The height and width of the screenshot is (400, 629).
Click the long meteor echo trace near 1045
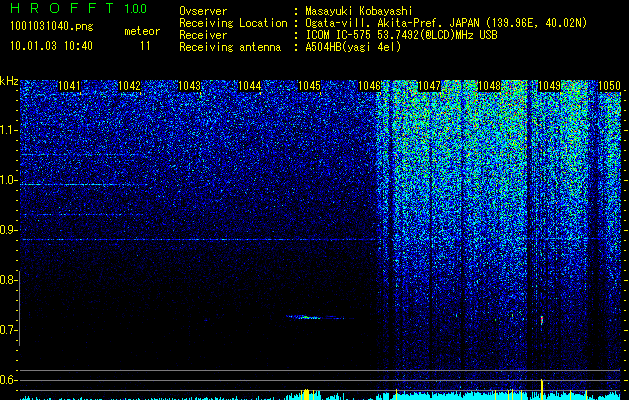[x=320, y=317]
